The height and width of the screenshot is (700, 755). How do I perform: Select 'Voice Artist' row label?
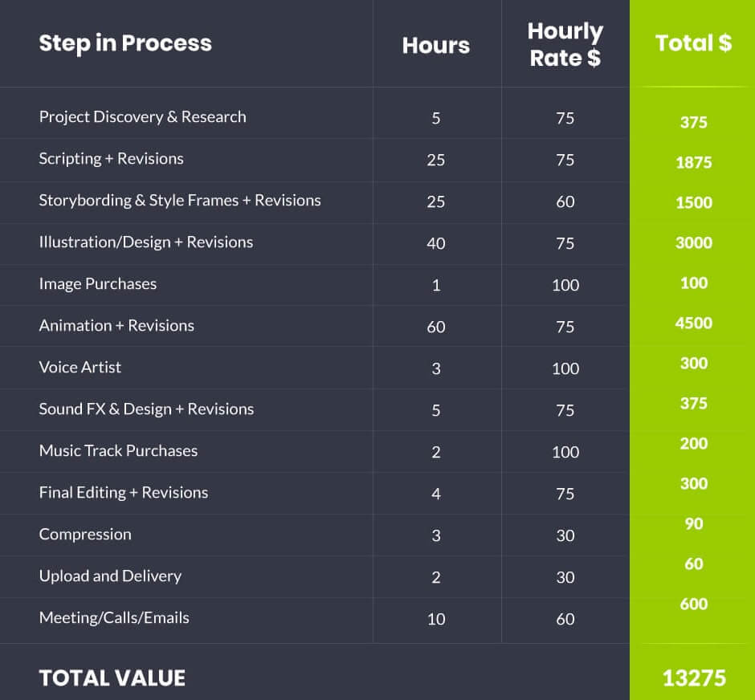click(x=80, y=368)
